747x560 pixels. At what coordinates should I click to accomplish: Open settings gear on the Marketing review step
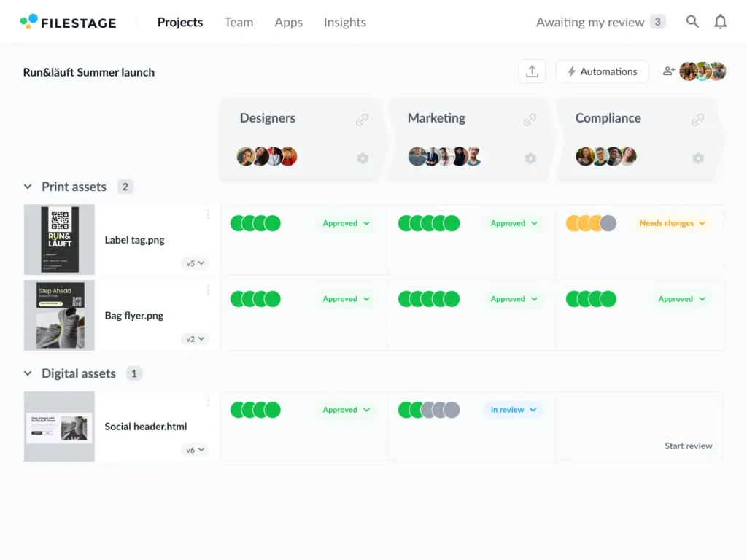coord(530,157)
